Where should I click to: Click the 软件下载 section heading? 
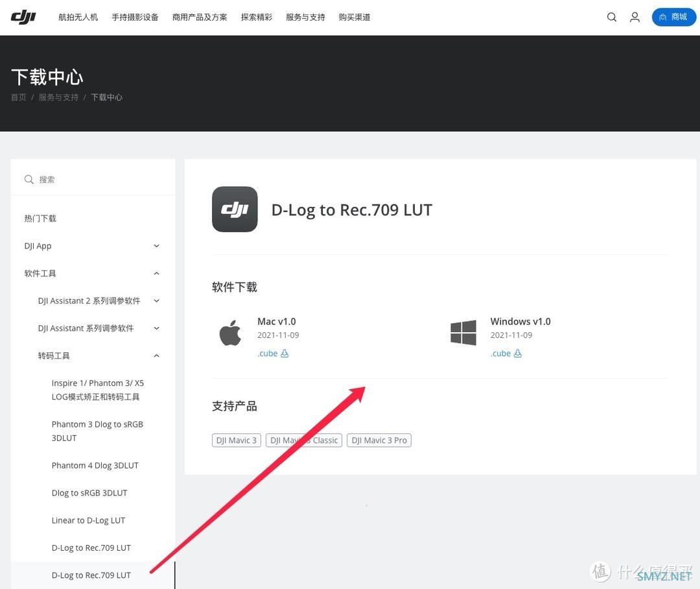tap(235, 287)
